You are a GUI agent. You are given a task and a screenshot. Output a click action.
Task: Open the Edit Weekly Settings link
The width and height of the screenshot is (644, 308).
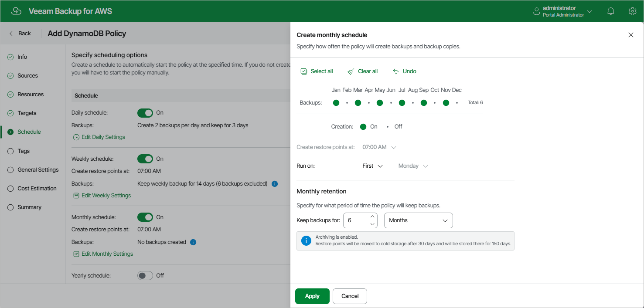[x=106, y=196]
